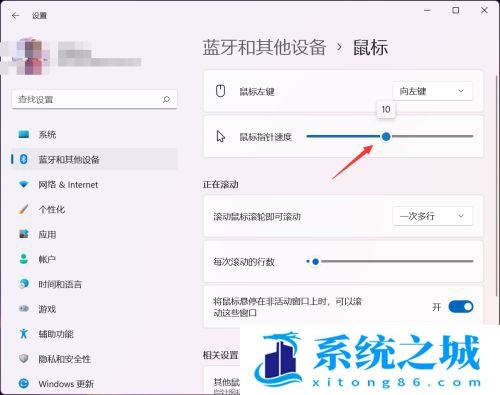Viewport: 500px width, 395px height.
Task: Click 蓝牙和其他设备 breadcrumb link
Action: [264, 47]
